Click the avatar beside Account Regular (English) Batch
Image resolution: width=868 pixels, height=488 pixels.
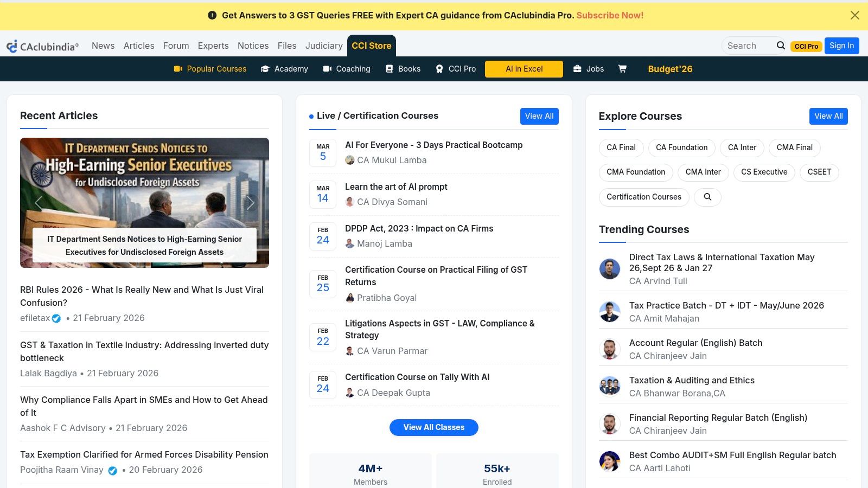coord(610,349)
